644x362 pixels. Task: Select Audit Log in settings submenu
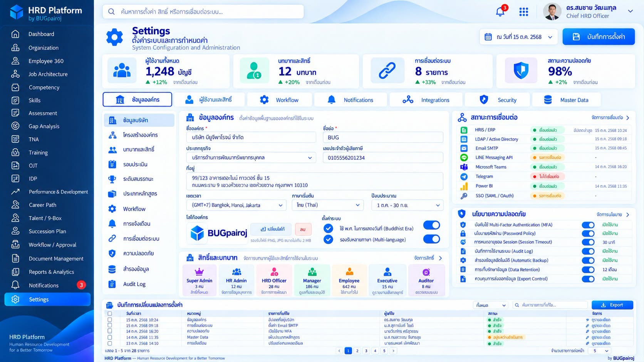[x=139, y=284]
